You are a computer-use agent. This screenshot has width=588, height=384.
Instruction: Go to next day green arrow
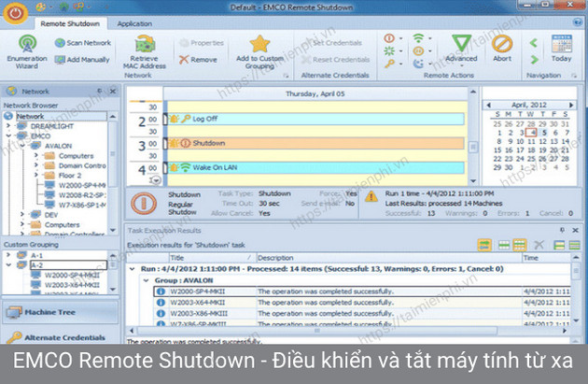click(535, 59)
